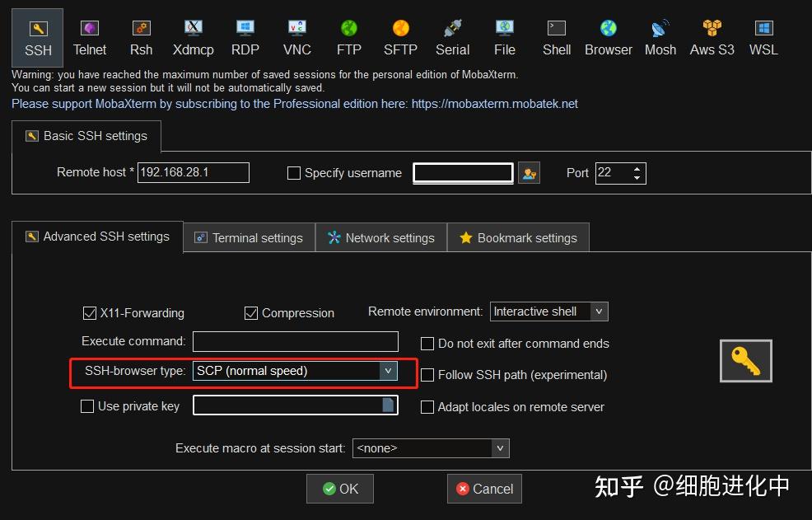Open the WSL session type
This screenshot has width=812, height=520.
[x=763, y=37]
